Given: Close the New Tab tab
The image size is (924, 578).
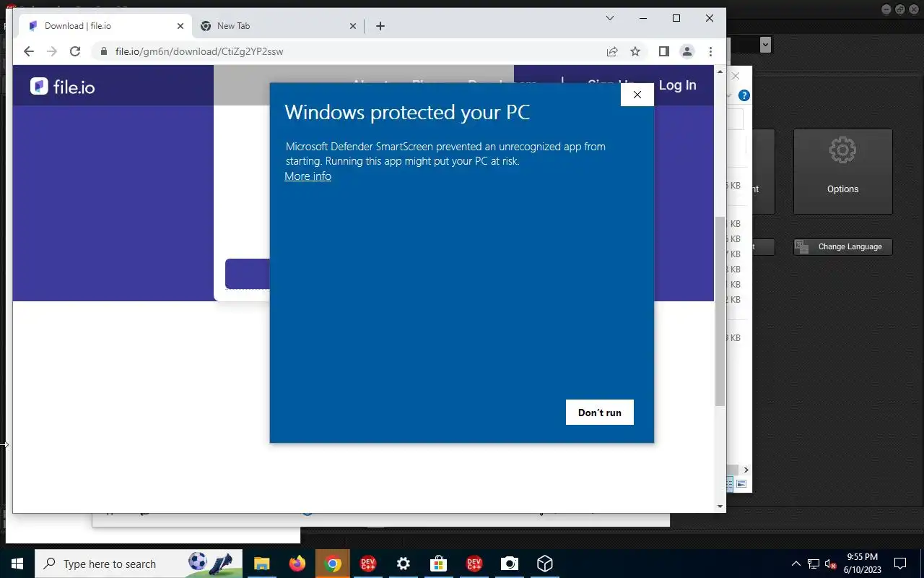Looking at the screenshot, I should [353, 26].
